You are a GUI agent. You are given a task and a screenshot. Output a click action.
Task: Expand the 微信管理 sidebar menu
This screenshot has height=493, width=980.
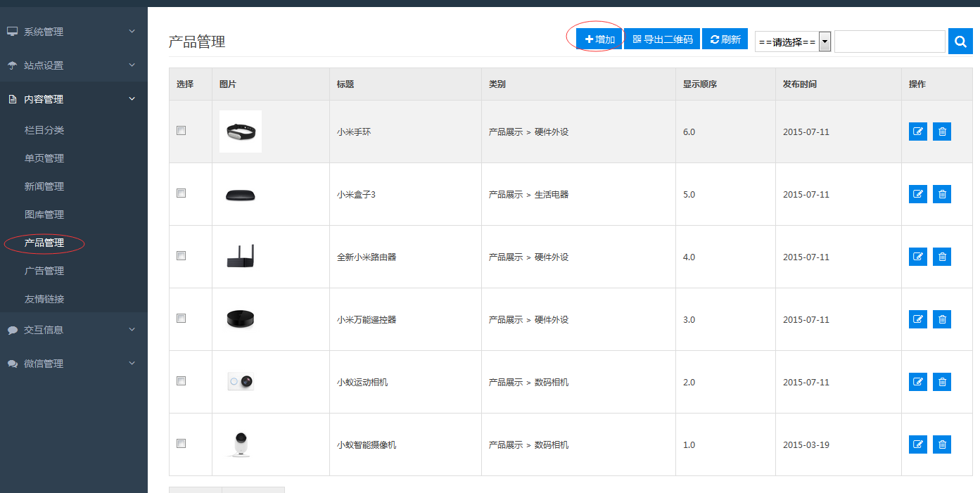click(x=70, y=364)
